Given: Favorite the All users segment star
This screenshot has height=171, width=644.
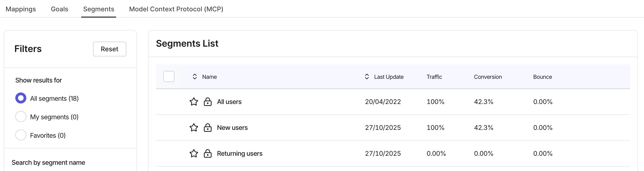Looking at the screenshot, I should coord(194,102).
